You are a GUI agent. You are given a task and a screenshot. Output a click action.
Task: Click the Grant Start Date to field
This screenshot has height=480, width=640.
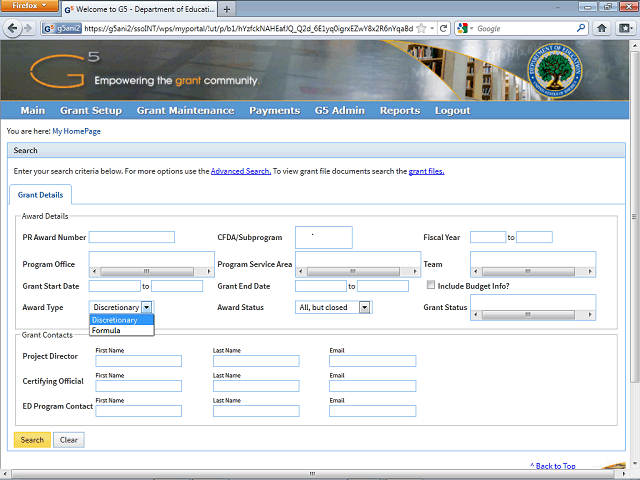point(177,286)
